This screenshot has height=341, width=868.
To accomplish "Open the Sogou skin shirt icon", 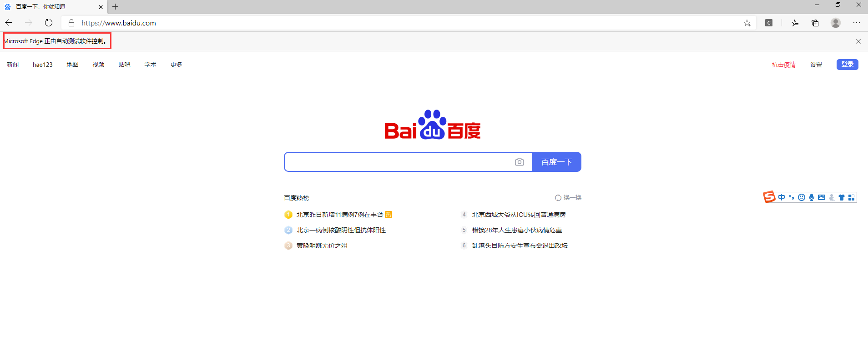I will point(842,197).
